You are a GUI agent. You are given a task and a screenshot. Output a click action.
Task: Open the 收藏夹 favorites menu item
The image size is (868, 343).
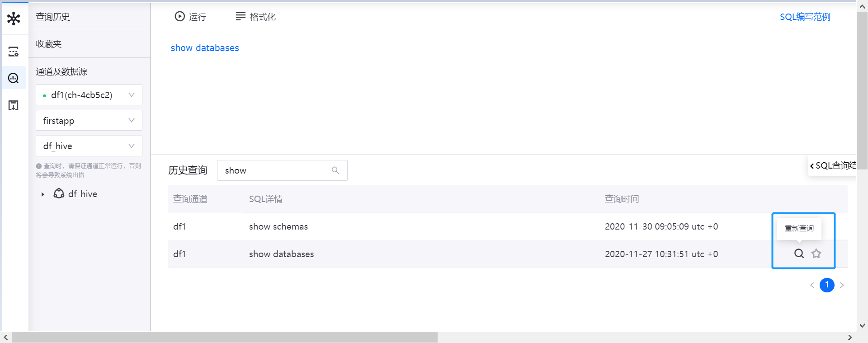pos(49,44)
